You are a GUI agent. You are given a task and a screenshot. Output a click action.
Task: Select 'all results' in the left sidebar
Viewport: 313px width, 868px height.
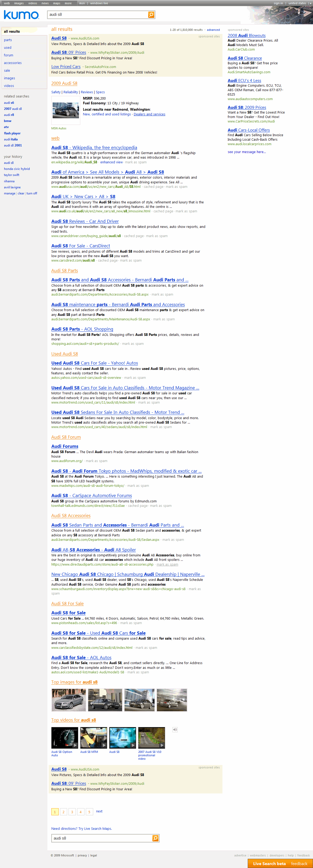[12, 31]
